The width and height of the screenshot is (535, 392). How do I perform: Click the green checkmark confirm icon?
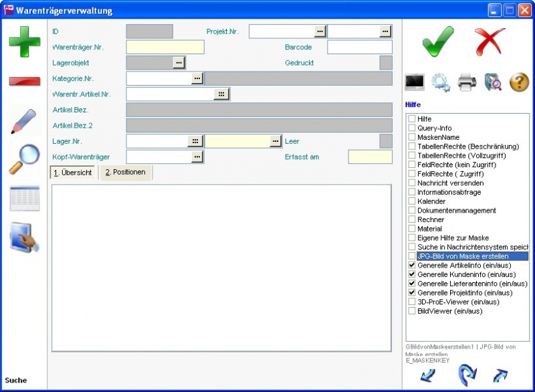click(438, 42)
